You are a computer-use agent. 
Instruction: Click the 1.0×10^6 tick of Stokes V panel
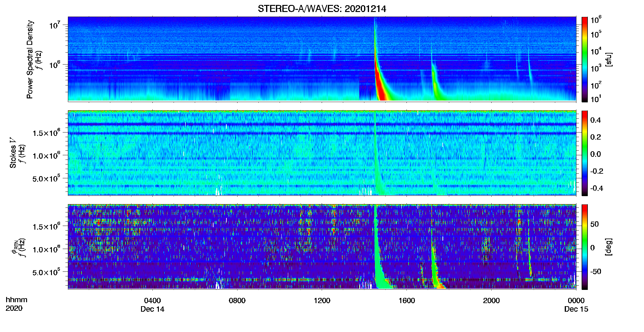[46, 155]
